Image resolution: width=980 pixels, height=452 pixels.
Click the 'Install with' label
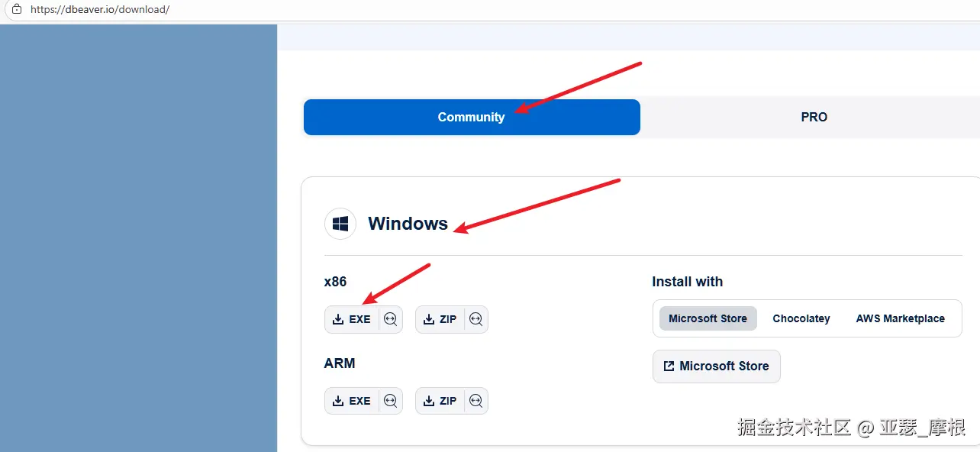click(688, 282)
